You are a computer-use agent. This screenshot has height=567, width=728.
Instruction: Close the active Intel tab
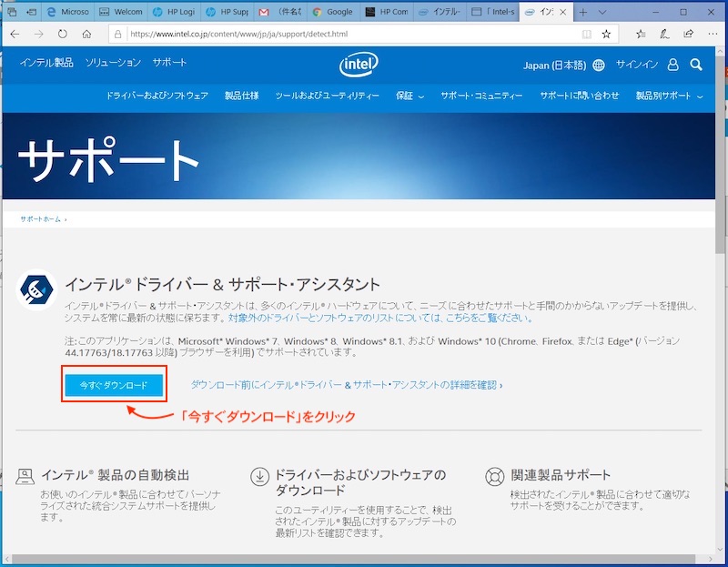click(x=562, y=12)
